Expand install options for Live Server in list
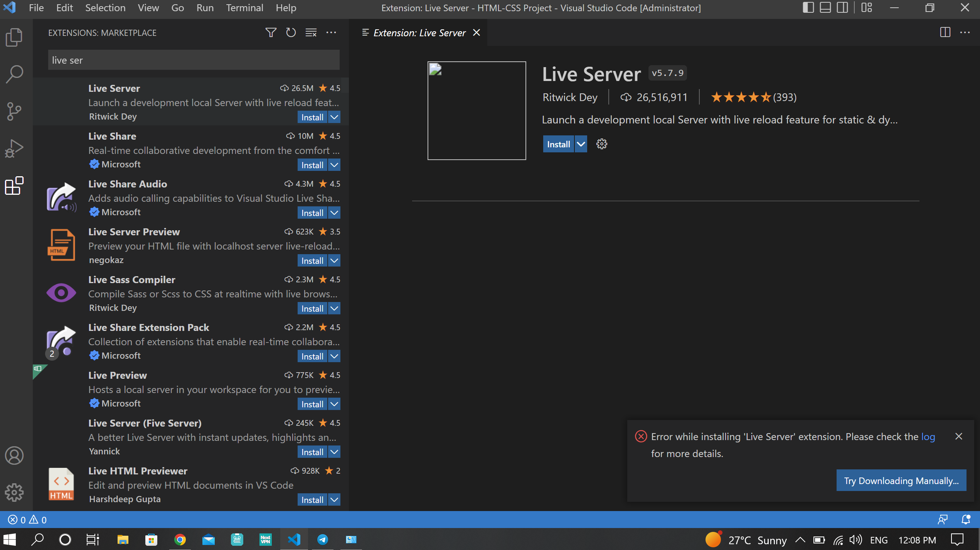980x550 pixels. (x=334, y=117)
